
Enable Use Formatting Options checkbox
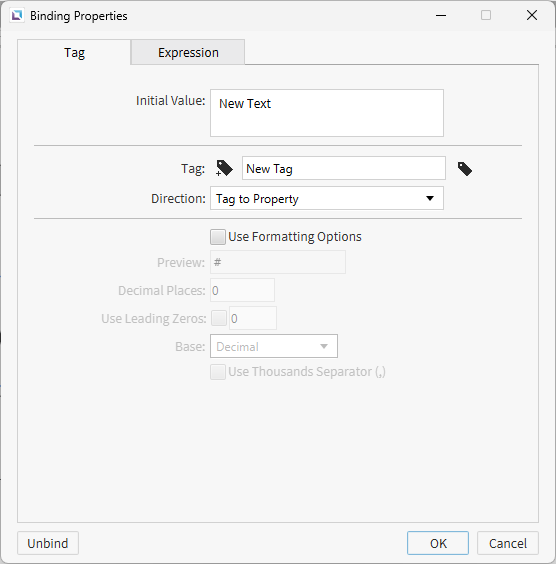218,237
